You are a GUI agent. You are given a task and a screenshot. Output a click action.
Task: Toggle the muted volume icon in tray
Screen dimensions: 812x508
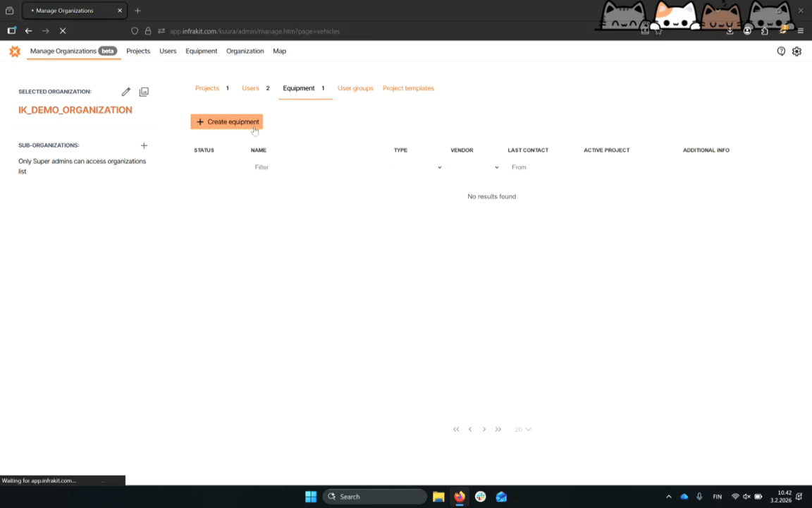[746, 497]
